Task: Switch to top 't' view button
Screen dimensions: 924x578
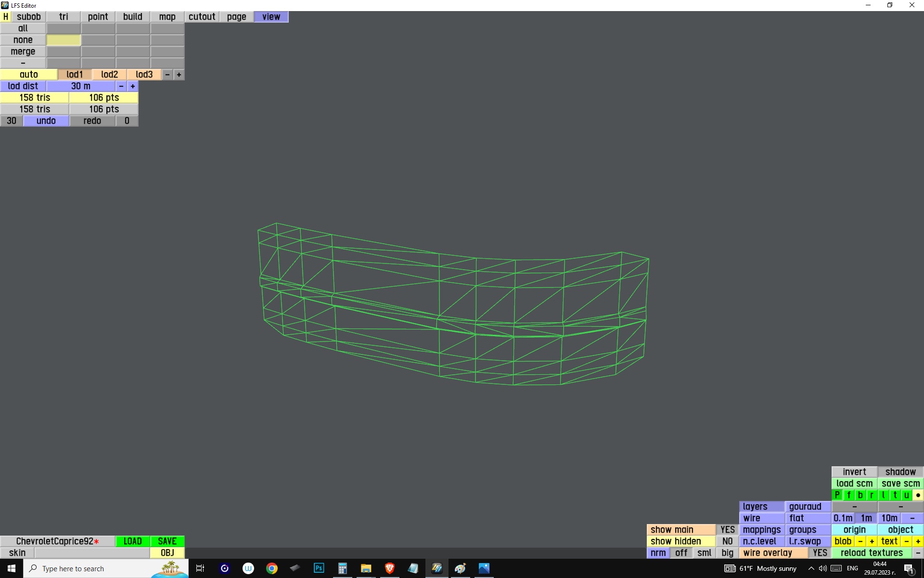Action: click(895, 495)
